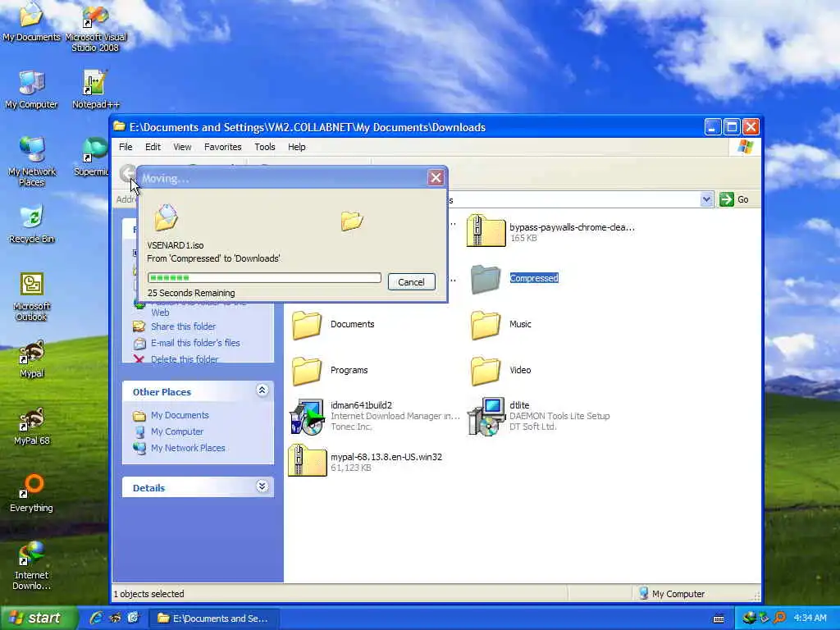Open the View menu
Screen dimensions: 840x630
point(182,147)
